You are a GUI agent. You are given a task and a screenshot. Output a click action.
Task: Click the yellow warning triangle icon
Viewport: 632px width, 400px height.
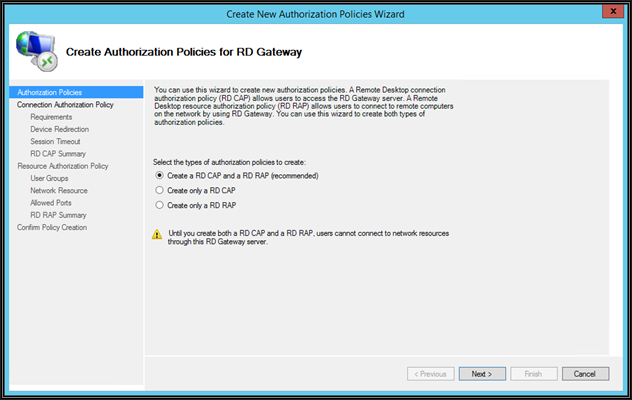point(157,234)
